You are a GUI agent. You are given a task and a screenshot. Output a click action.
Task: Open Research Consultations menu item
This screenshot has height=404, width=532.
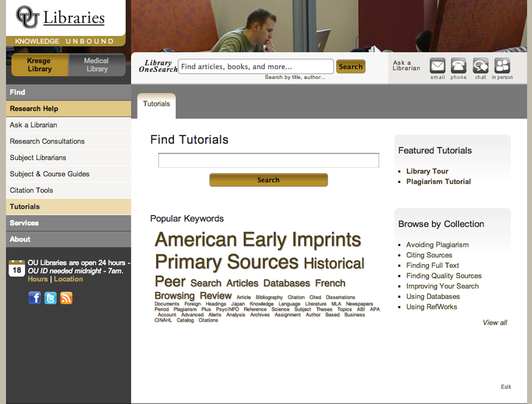click(69, 141)
